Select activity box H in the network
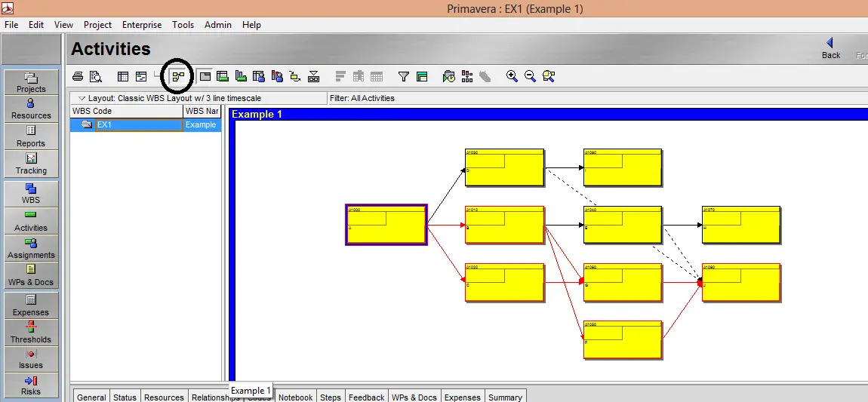Image resolution: width=868 pixels, height=402 pixels. 742,225
